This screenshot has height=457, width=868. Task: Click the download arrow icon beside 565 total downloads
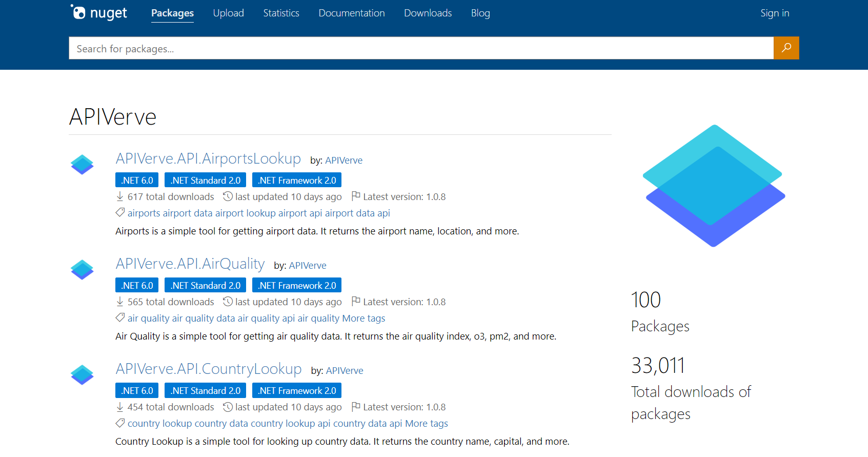pos(120,302)
